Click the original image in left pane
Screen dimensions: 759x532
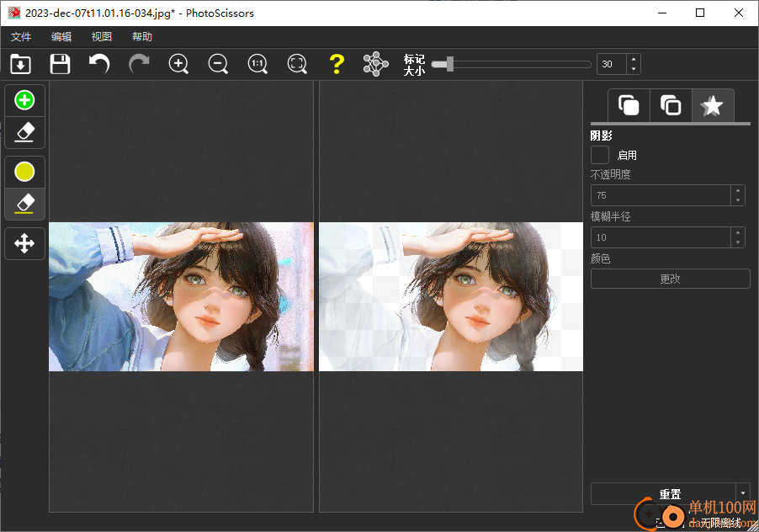pos(181,297)
